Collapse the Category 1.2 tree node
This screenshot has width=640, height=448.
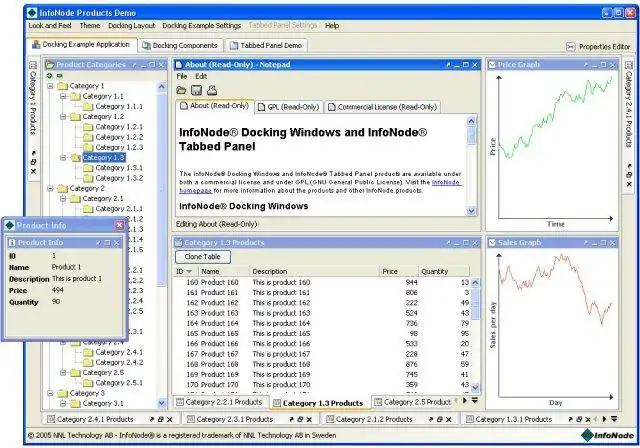pos(63,117)
